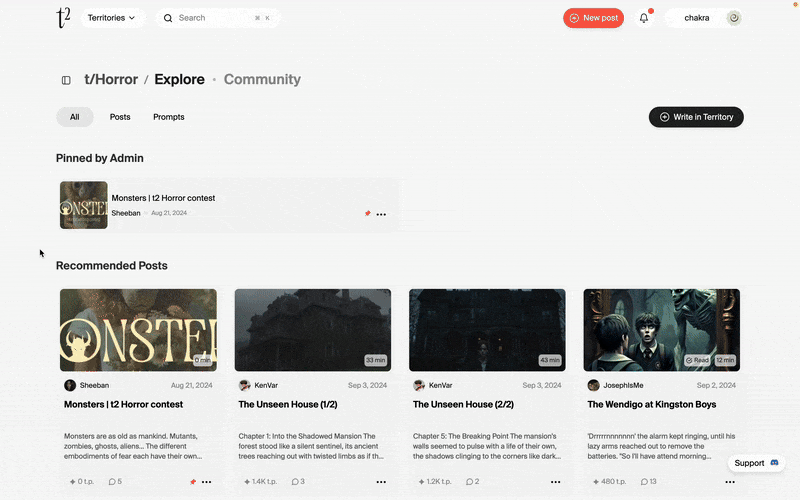Open the chakra user menu

[x=703, y=18]
